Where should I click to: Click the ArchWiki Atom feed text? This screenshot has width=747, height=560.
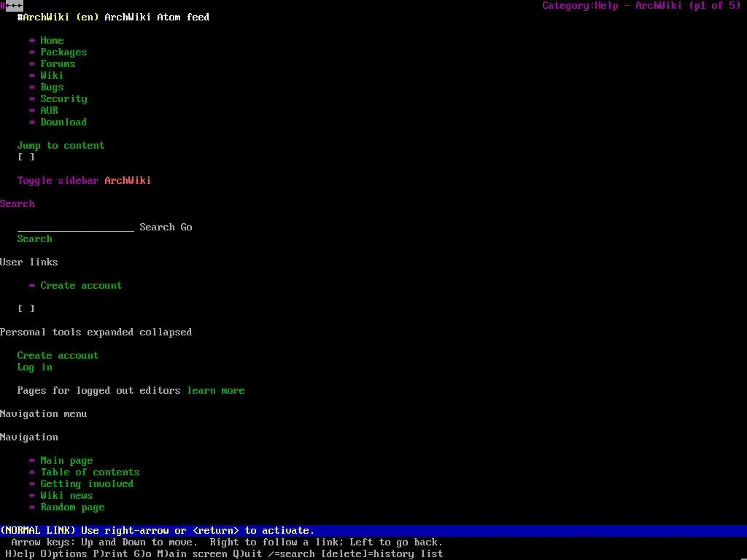coord(158,17)
